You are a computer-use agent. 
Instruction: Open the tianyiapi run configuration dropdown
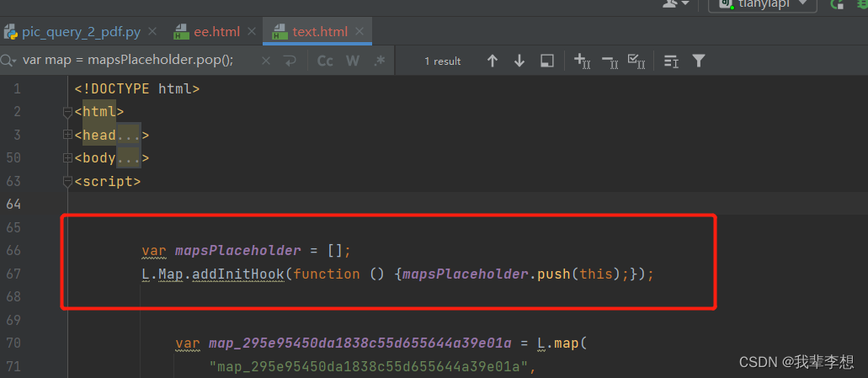click(763, 3)
